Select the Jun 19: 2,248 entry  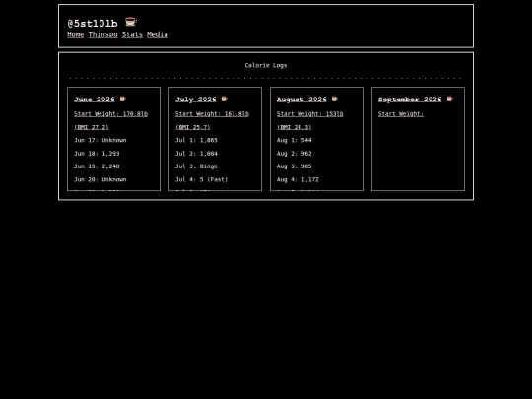97,166
